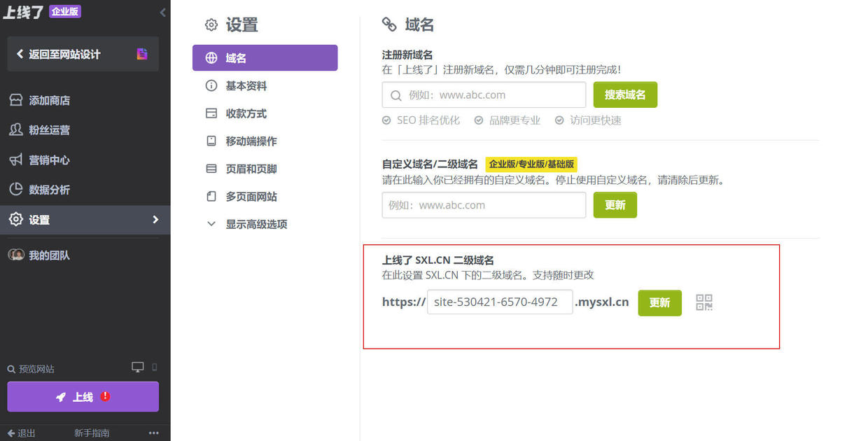Select the 域名 globe icon
This screenshot has width=868, height=441.
pyautogui.click(x=211, y=57)
